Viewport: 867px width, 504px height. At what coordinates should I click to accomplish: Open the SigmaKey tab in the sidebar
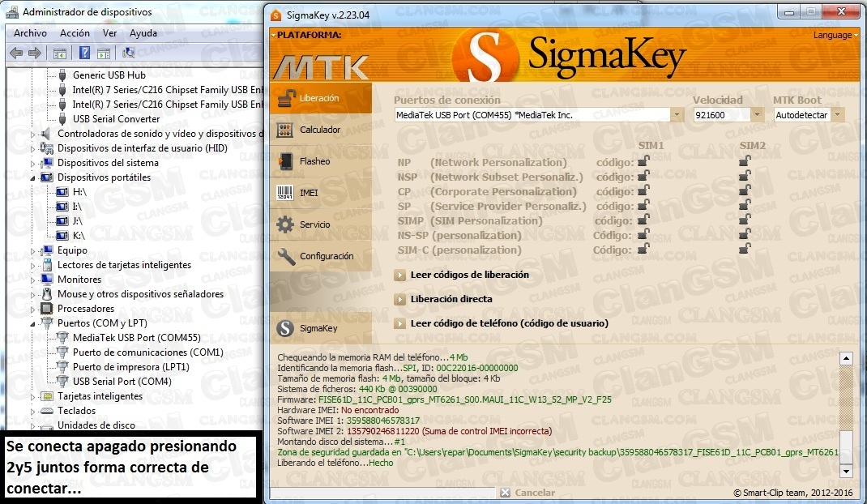pyautogui.click(x=321, y=328)
